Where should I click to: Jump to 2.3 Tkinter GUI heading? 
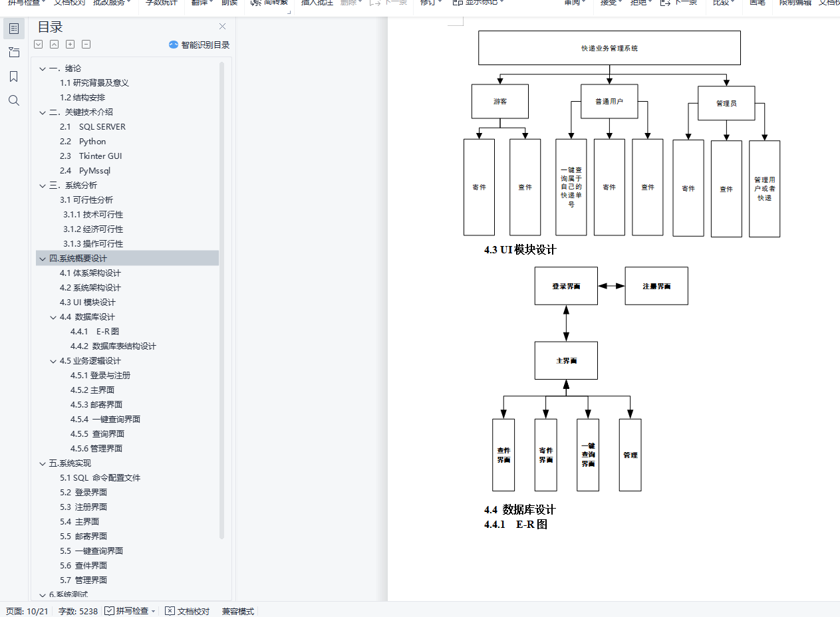point(91,156)
